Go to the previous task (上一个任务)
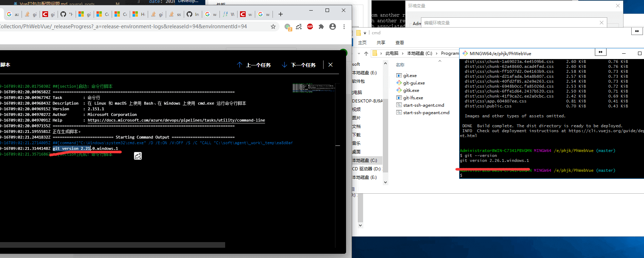 pyautogui.click(x=254, y=65)
